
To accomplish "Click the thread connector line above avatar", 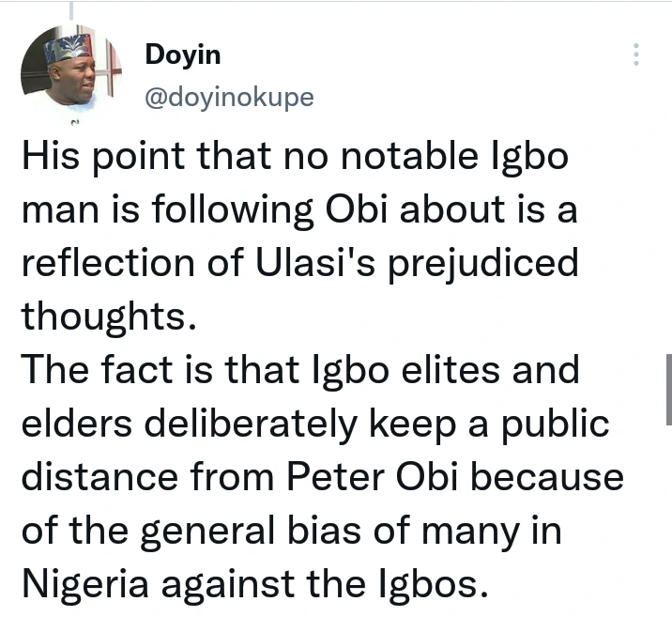I will click(x=70, y=9).
